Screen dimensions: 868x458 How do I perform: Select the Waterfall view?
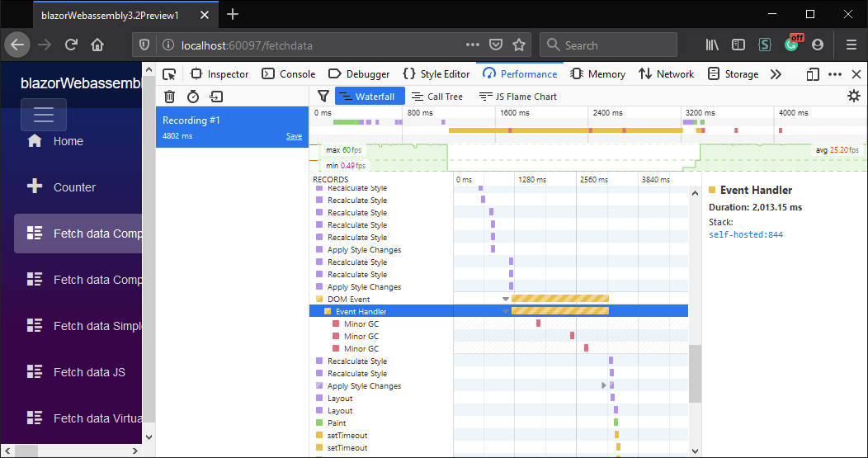(x=370, y=97)
